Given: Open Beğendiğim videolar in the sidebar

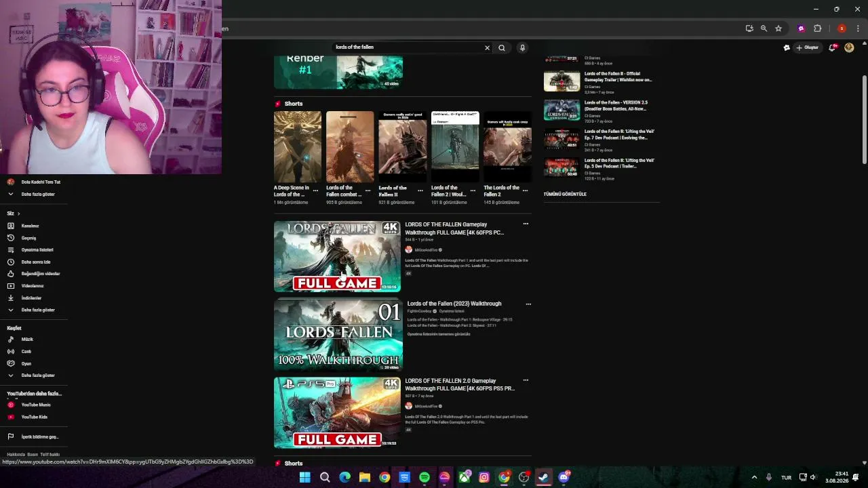Looking at the screenshot, I should (41, 274).
